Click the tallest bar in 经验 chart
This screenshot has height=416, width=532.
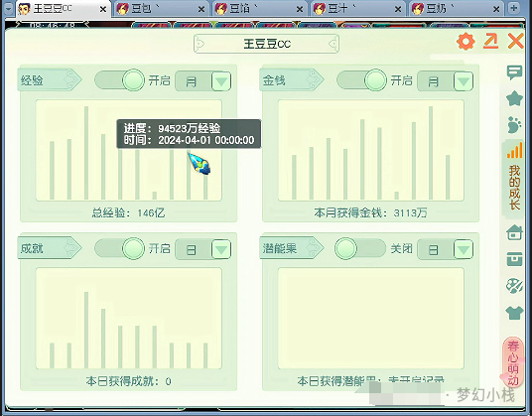coord(86,153)
